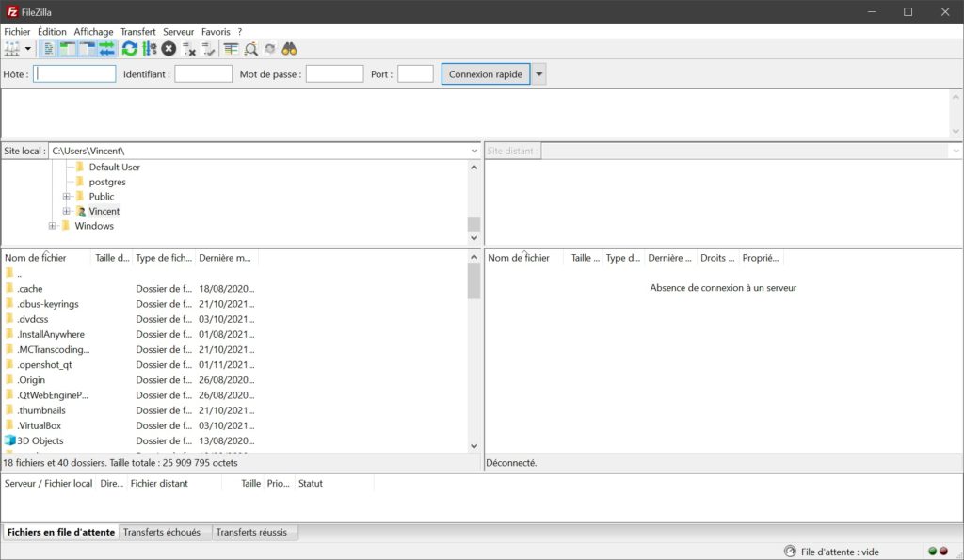
Task: Expand the Windows folder in tree
Action: pos(53,226)
